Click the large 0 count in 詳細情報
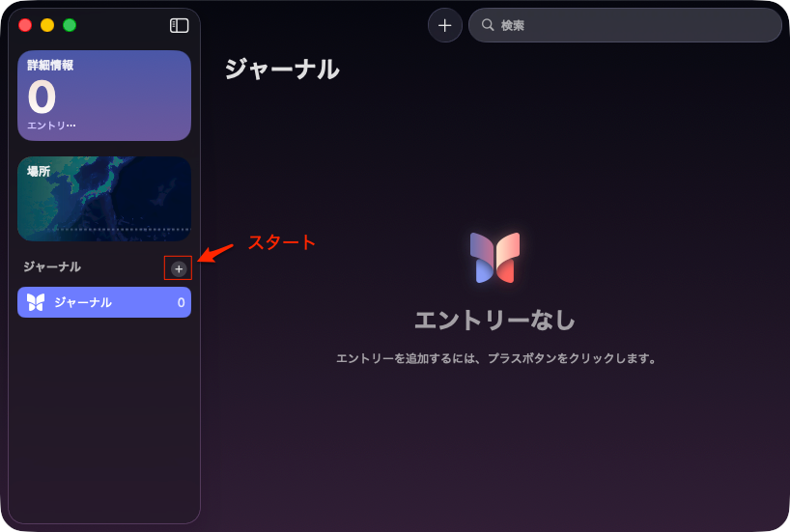This screenshot has width=790, height=532. [x=42, y=98]
